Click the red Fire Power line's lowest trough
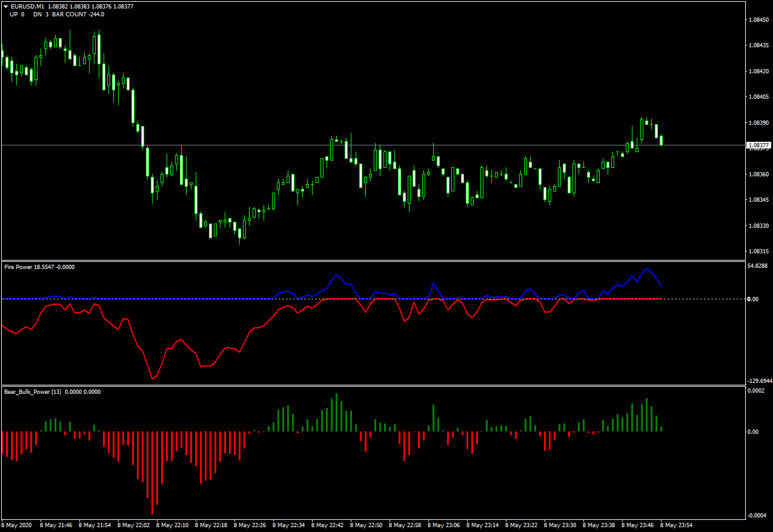Viewport: 773px width, 532px height. (x=153, y=378)
